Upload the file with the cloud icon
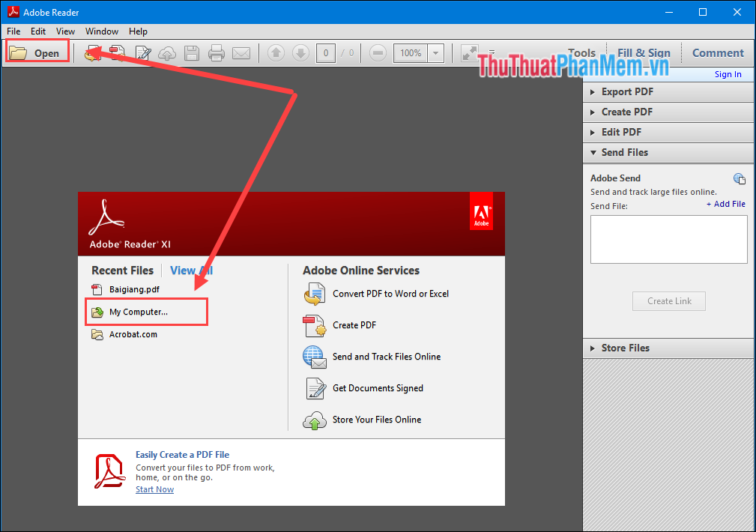Screen dimensions: 756x532 click(x=166, y=52)
